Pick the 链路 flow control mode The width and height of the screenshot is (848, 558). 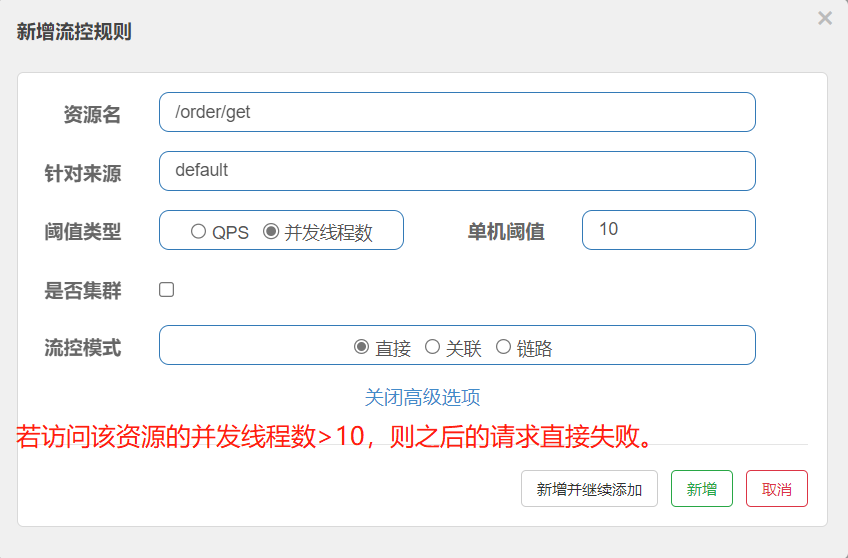point(503,347)
